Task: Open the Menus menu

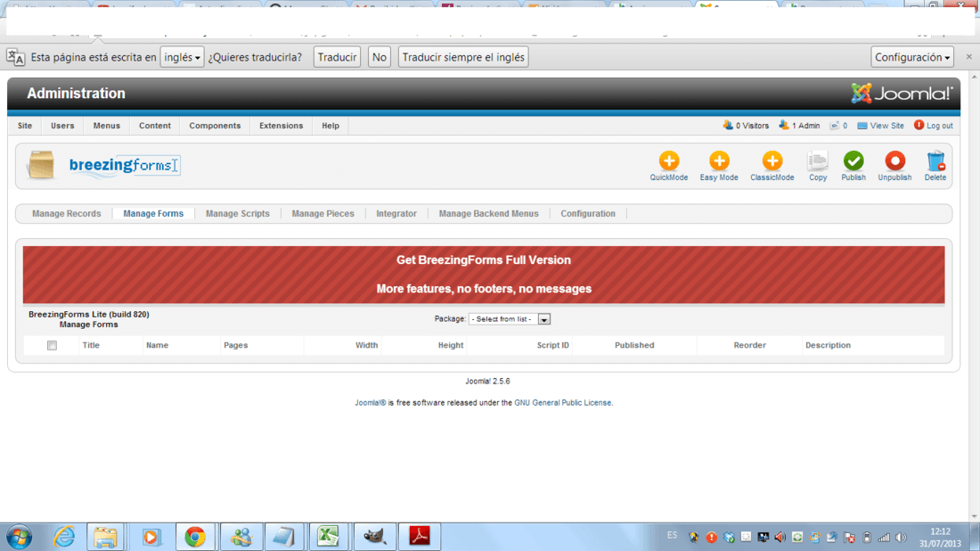Action: coord(106,126)
